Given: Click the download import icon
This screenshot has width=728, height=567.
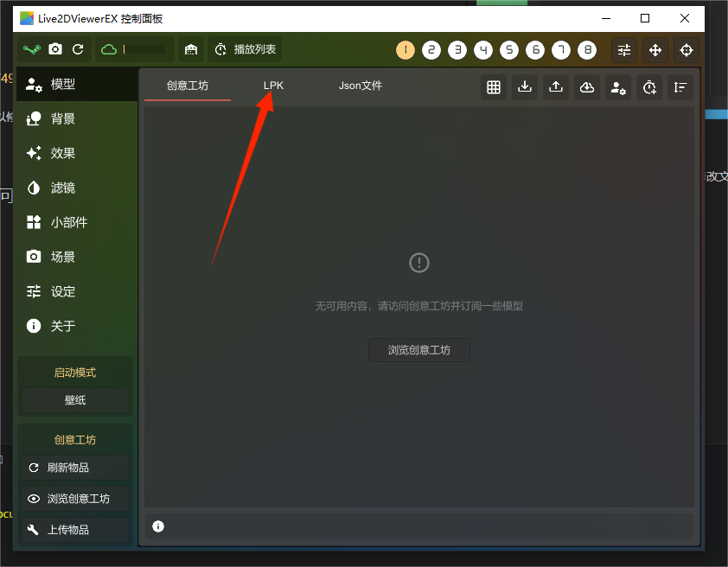Looking at the screenshot, I should pos(525,87).
